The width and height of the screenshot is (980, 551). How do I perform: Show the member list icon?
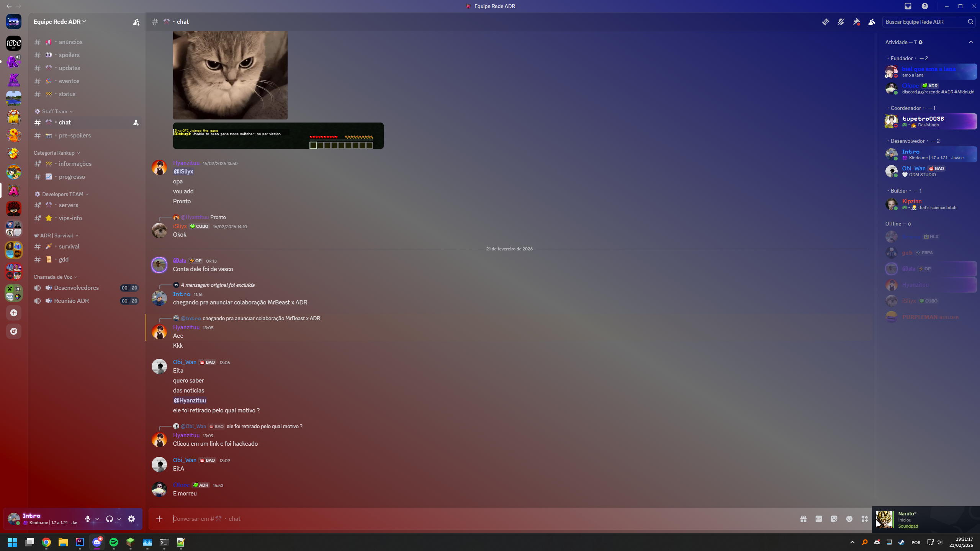pos(872,22)
